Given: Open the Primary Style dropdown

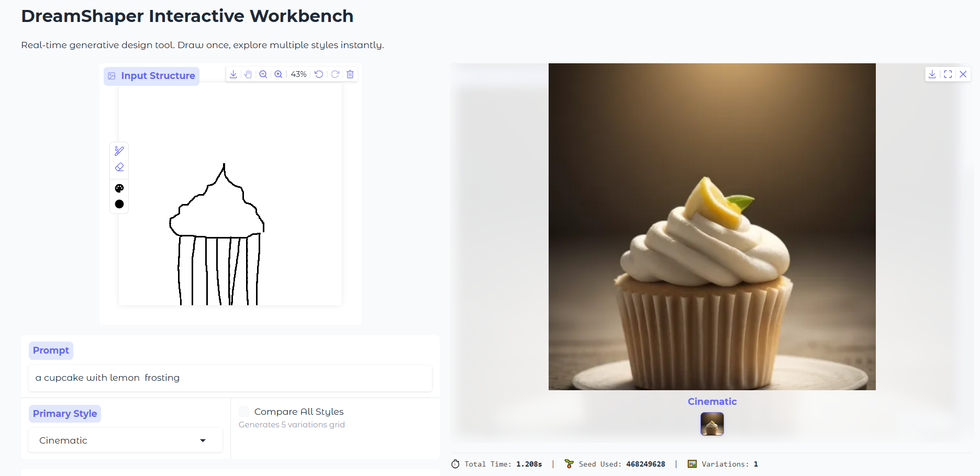Looking at the screenshot, I should click(125, 440).
